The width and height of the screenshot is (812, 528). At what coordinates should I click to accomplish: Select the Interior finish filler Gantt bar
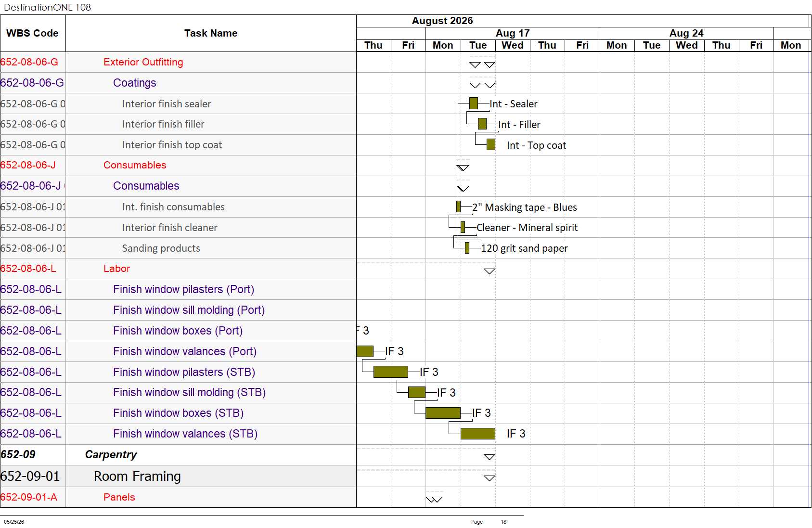pyautogui.click(x=482, y=124)
